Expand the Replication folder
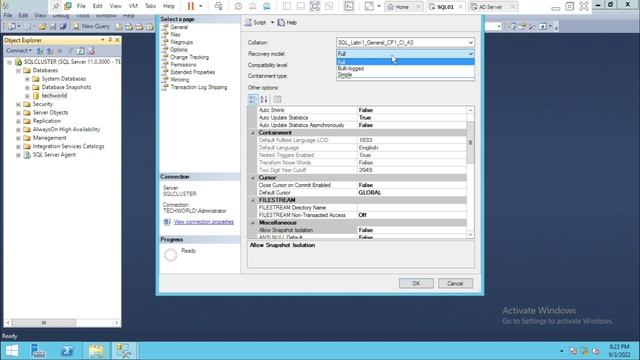The image size is (640, 360). point(18,121)
